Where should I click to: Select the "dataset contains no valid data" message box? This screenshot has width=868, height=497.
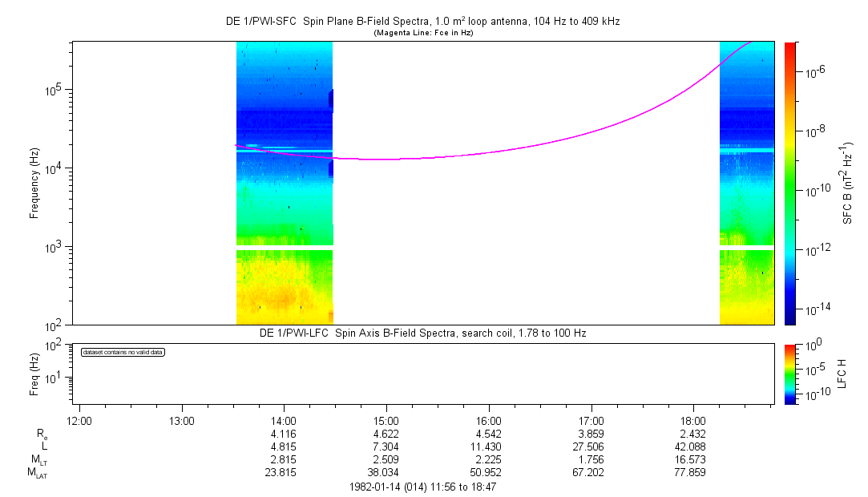point(123,353)
